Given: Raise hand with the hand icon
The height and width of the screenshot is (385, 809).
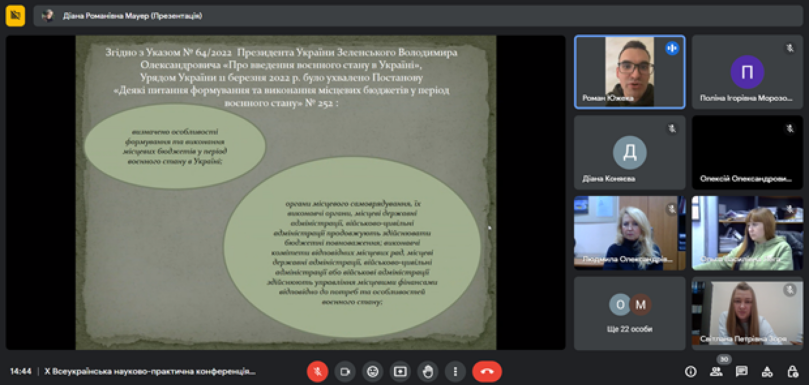Looking at the screenshot, I should (x=428, y=371).
